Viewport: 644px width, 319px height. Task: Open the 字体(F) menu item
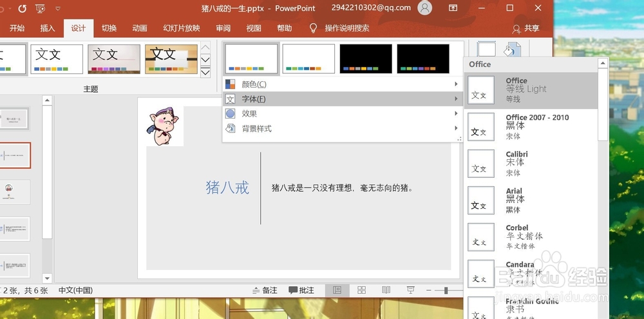[x=343, y=99]
